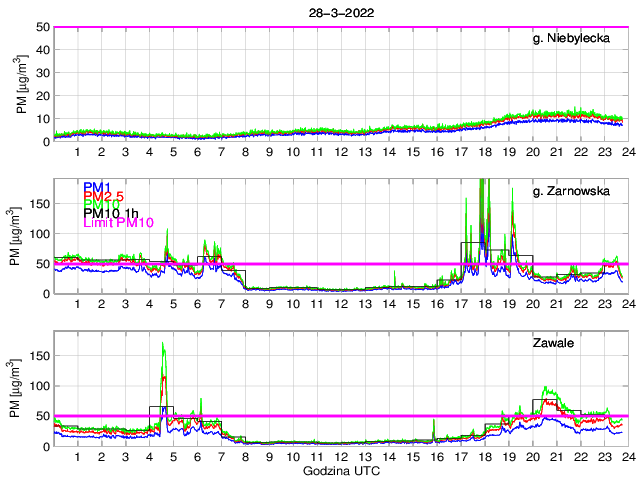Select the 150 y-axis tick in Zawale plot
The width and height of the screenshot is (640, 480).
tap(39, 355)
